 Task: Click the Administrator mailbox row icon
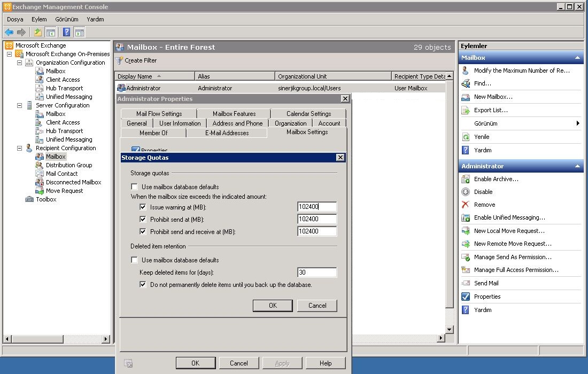(121, 88)
